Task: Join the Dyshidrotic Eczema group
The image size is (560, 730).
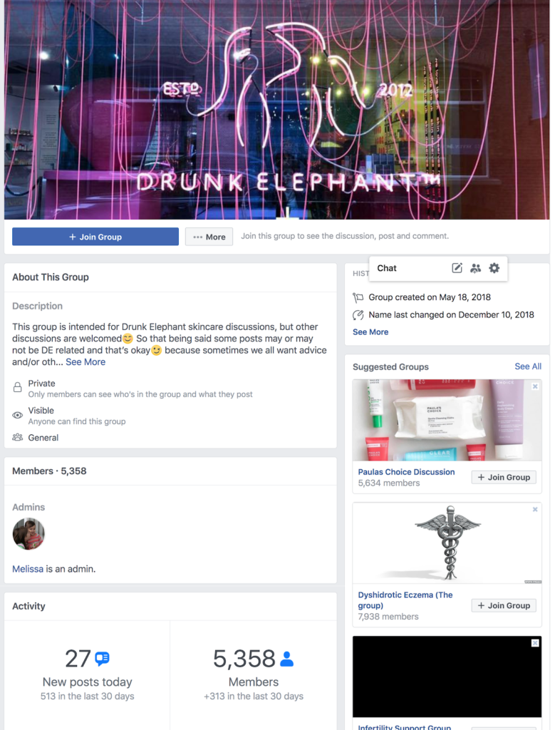Action: [504, 605]
